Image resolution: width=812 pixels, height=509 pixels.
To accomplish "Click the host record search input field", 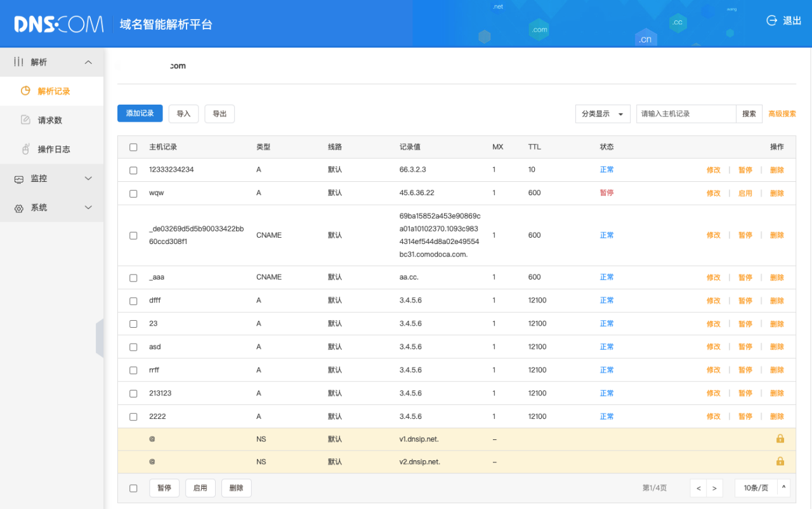I will (x=685, y=114).
